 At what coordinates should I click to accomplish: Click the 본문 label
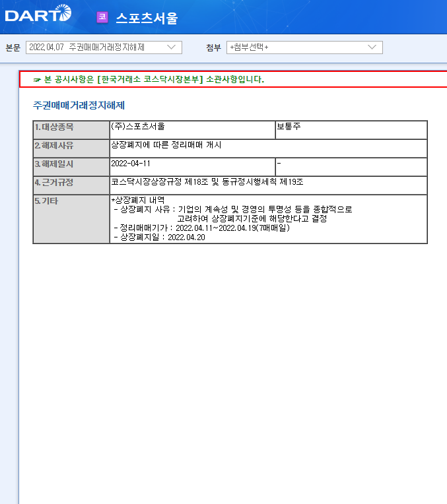13,48
